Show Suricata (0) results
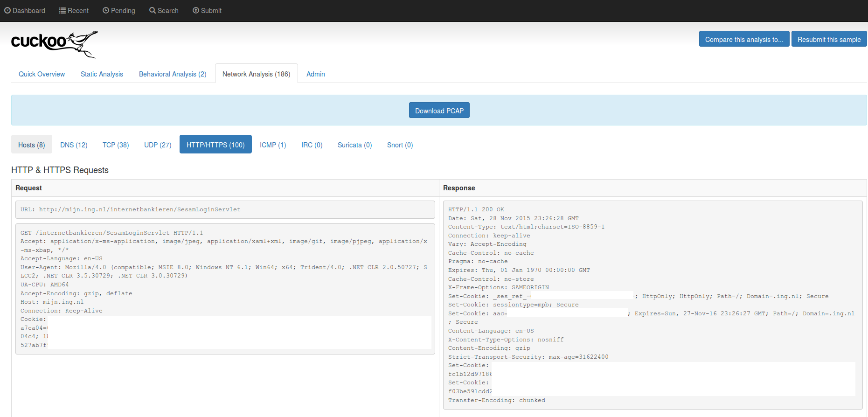The image size is (868, 417). [354, 145]
